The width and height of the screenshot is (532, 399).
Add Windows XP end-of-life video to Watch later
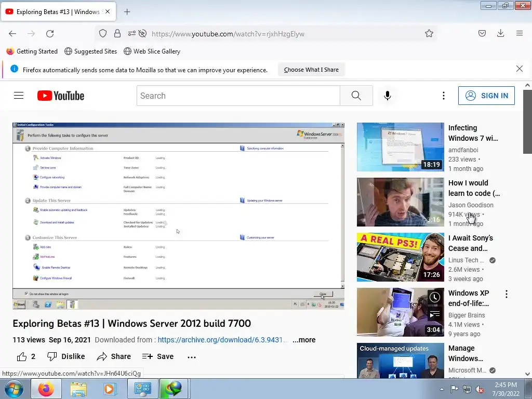click(435, 298)
